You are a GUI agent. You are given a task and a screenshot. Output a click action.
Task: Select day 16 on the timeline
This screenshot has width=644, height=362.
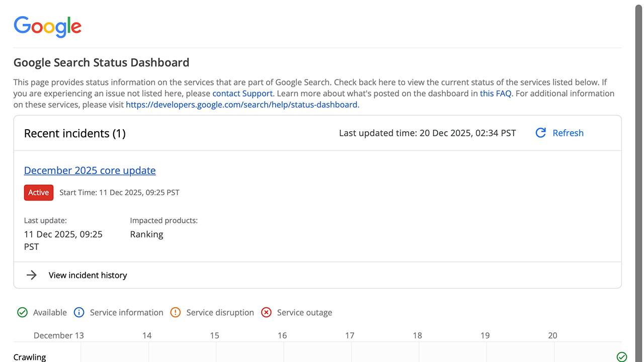click(282, 335)
